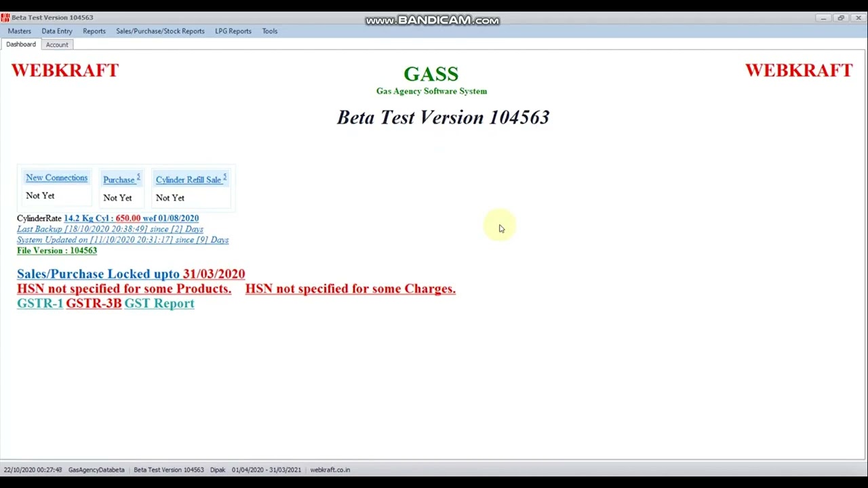Click the financial year 01/04/2020 - 31/03/2021
This screenshot has width=868, height=488.
(267, 470)
